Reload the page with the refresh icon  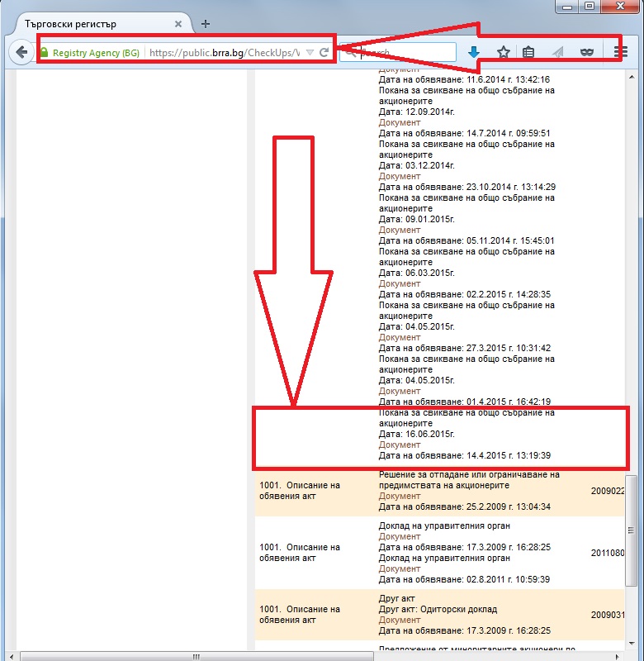(325, 52)
